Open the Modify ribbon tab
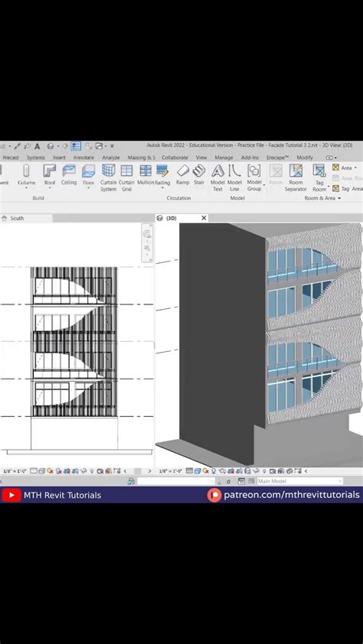 pyautogui.click(x=305, y=158)
